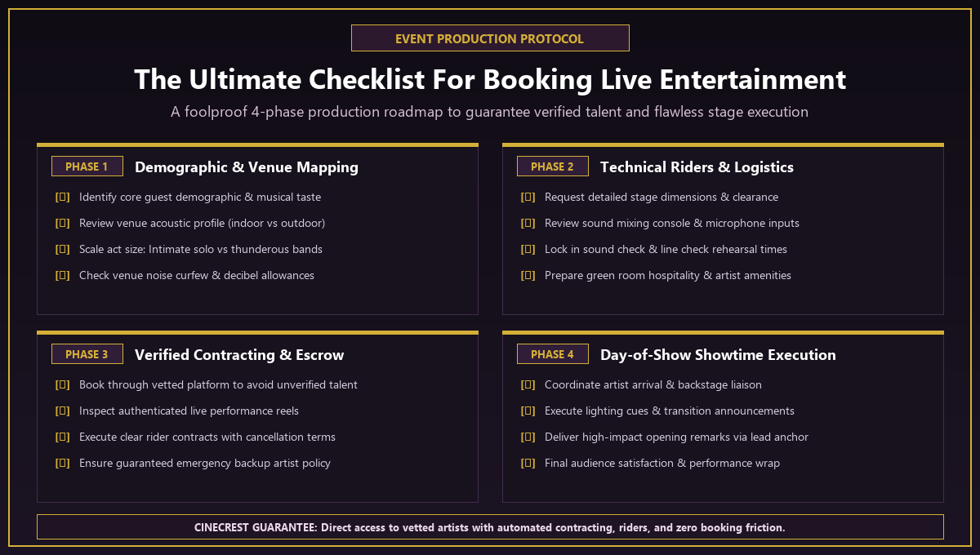Click text 'Execute clear rider contracts with cancellation terms'
Image resolution: width=980 pixels, height=555 pixels.
coord(207,437)
